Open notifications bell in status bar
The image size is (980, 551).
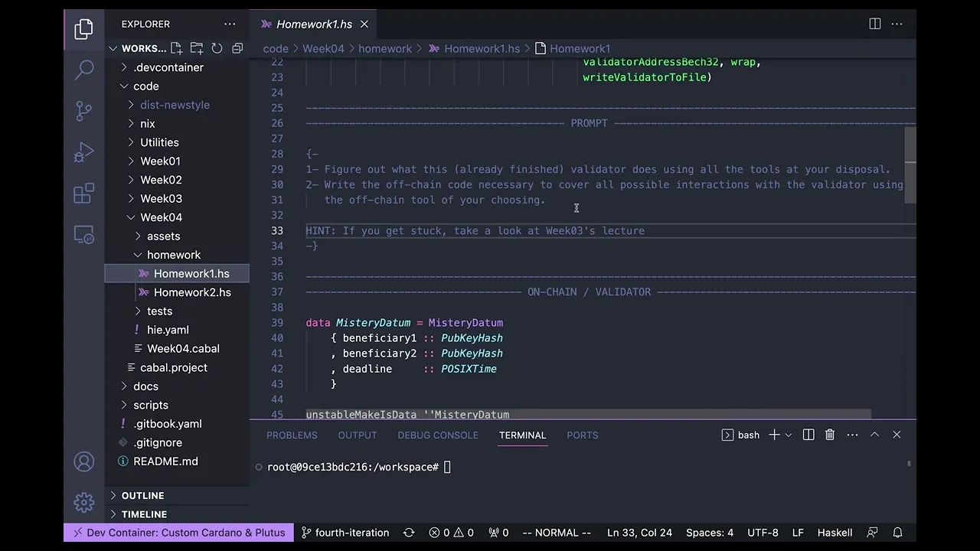pyautogui.click(x=898, y=533)
